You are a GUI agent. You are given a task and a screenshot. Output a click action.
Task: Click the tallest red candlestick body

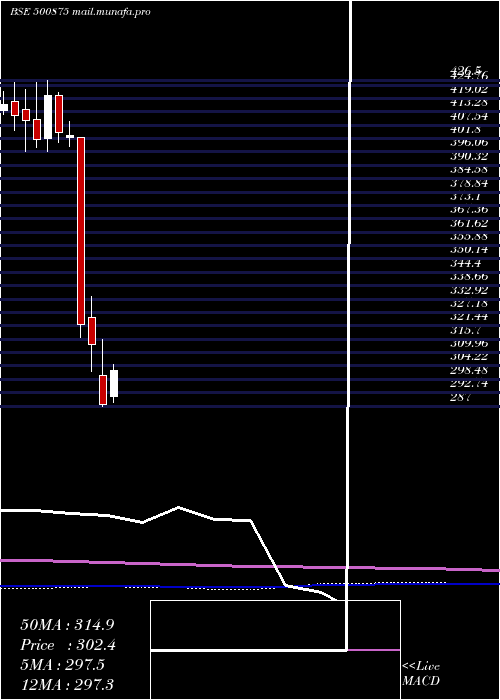(x=81, y=231)
